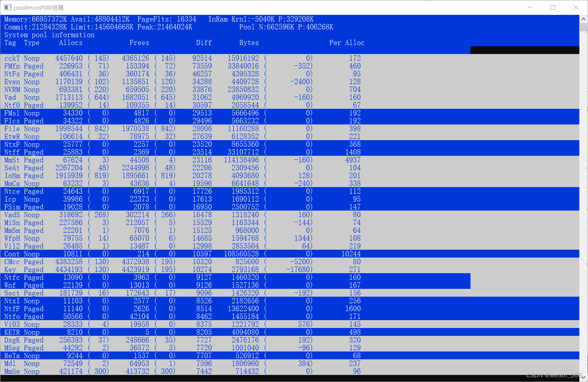Click the 'cckT' tag row
588x382 pixels.
[290, 58]
